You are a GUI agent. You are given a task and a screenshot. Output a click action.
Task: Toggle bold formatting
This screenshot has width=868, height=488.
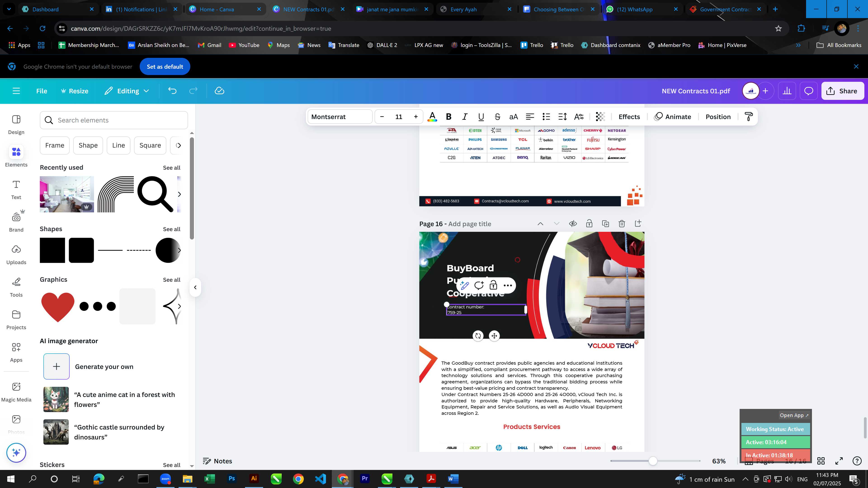point(448,117)
